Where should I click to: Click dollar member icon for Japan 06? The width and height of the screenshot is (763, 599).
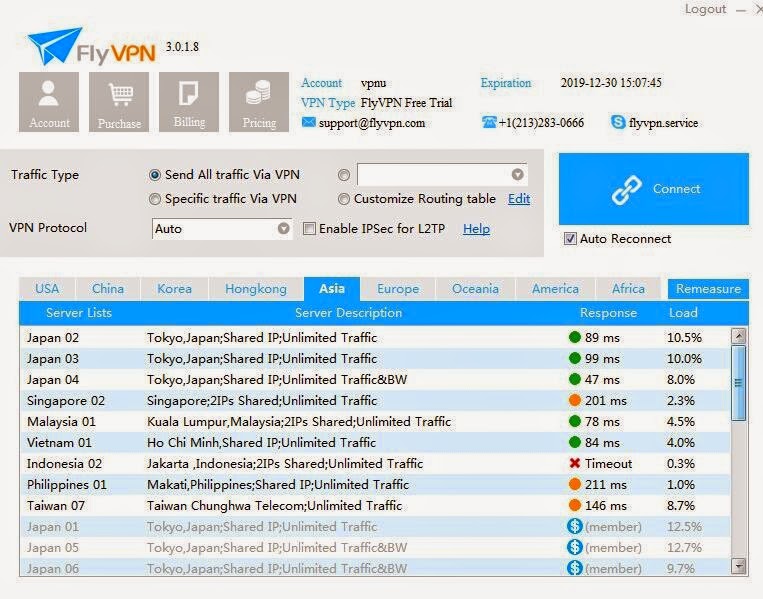[x=575, y=568]
